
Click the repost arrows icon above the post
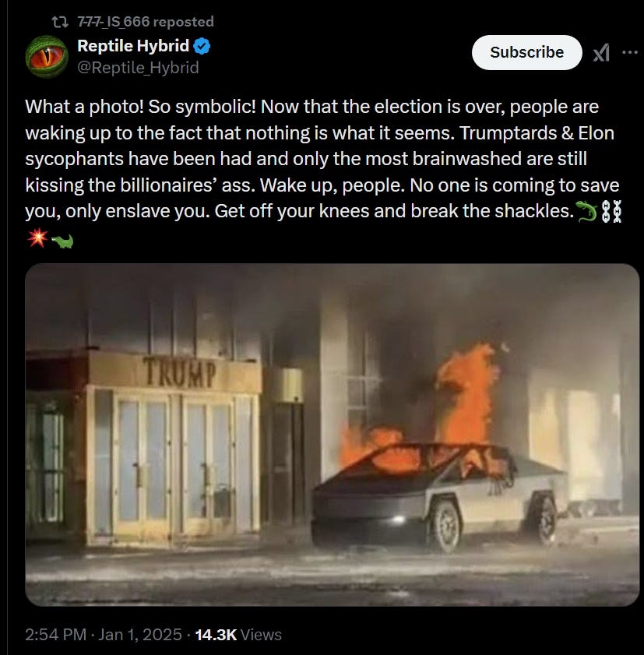click(60, 21)
